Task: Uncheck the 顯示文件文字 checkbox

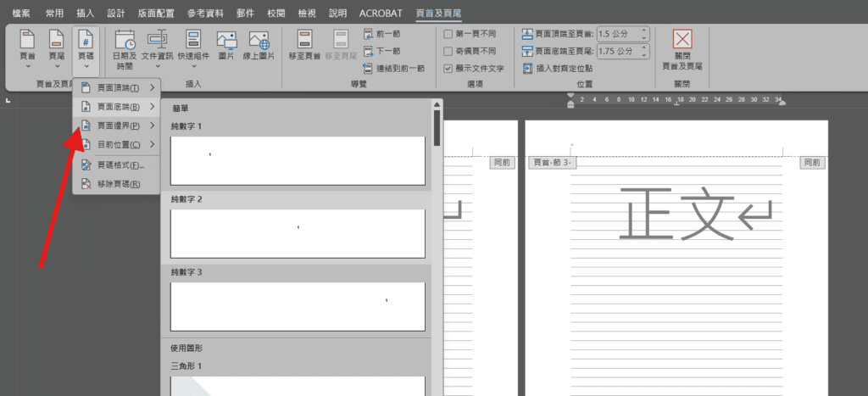Action: [448, 68]
